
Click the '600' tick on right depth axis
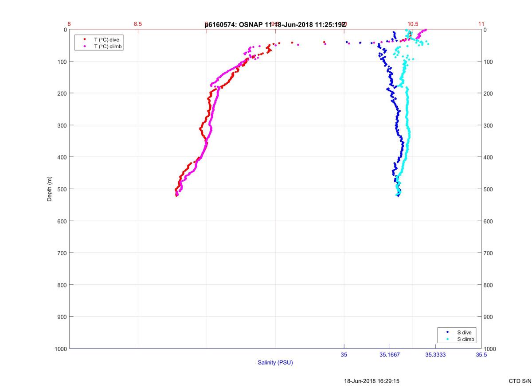(x=489, y=221)
